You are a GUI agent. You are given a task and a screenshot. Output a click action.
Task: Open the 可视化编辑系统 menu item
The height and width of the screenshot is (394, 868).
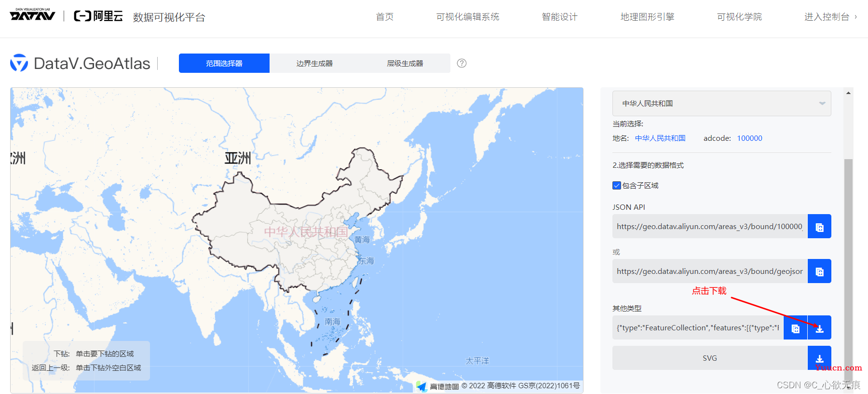[468, 17]
